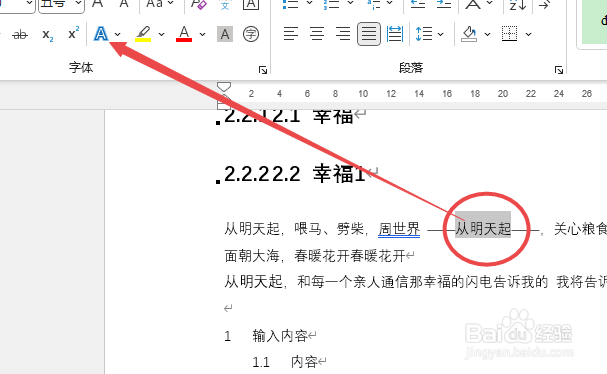
Task: Open the enclosed character 字 tool
Action: point(251,34)
